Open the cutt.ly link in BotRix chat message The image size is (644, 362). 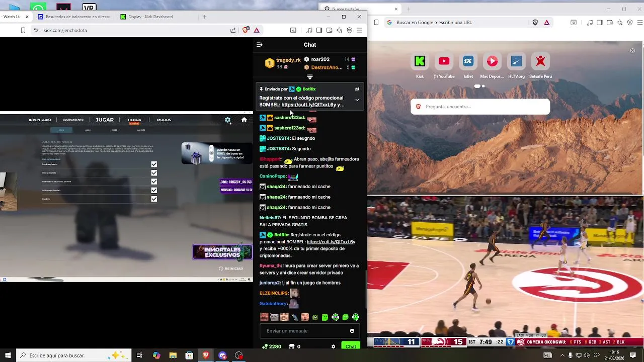coord(331,242)
